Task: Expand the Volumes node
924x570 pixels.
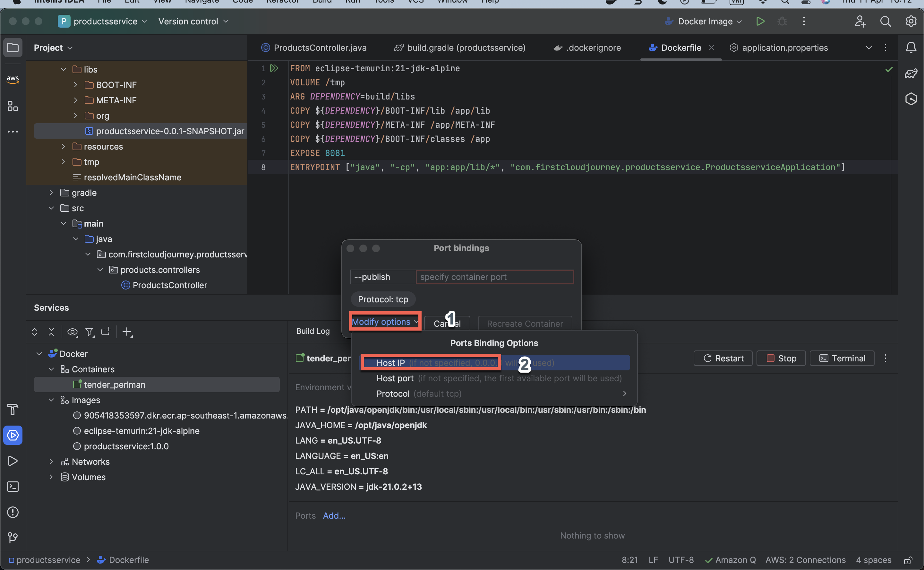Action: pyautogui.click(x=51, y=477)
